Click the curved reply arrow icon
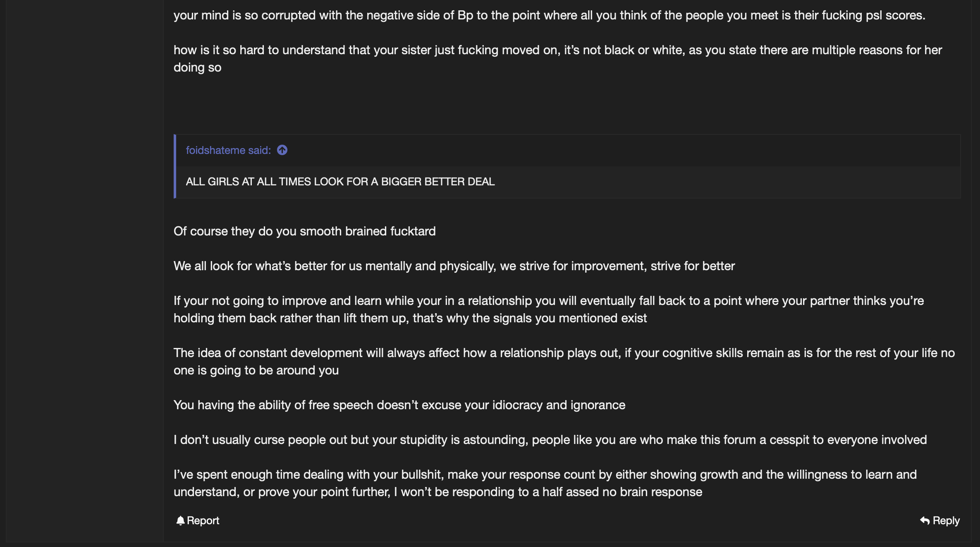980x547 pixels. point(925,521)
